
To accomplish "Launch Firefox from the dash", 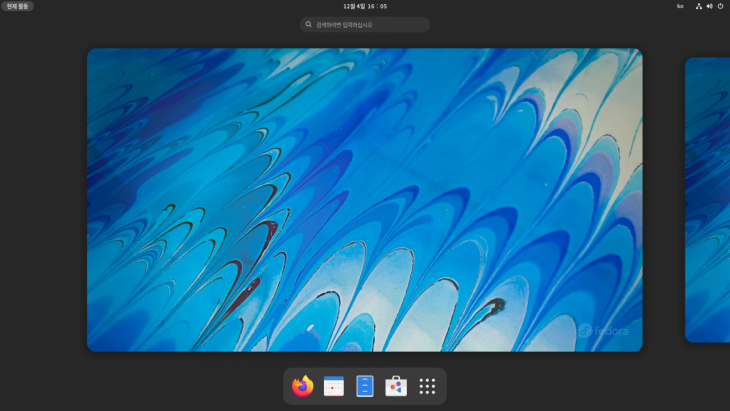I will [x=303, y=386].
